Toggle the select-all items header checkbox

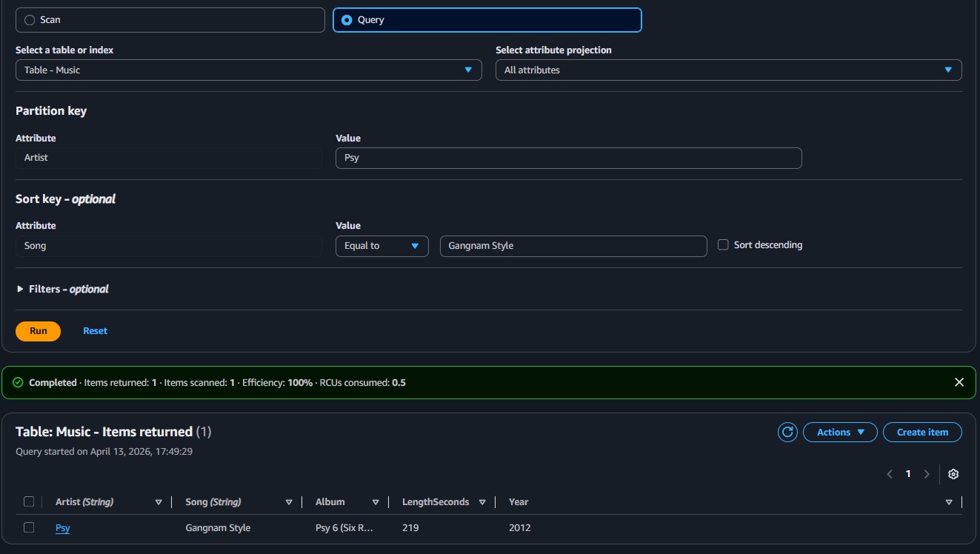tap(29, 501)
